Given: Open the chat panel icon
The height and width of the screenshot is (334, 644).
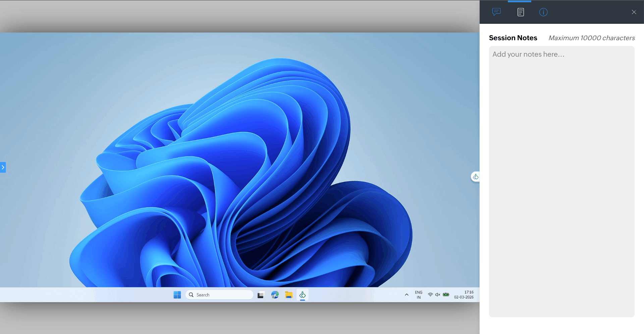Looking at the screenshot, I should click(x=496, y=12).
